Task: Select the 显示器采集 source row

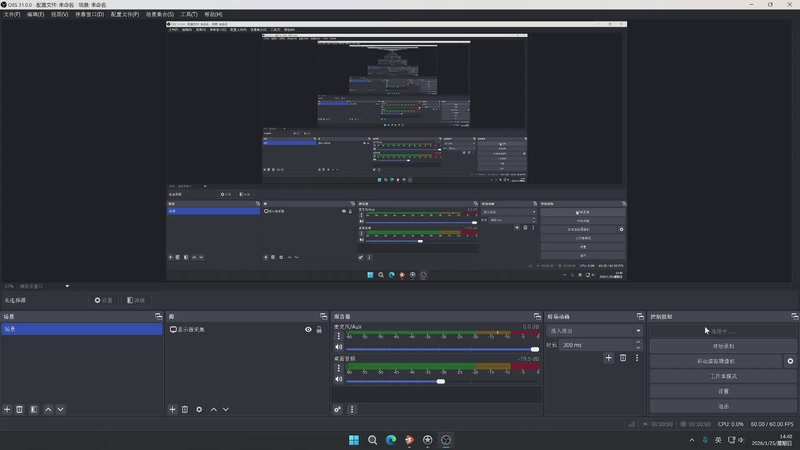Action: 246,330
